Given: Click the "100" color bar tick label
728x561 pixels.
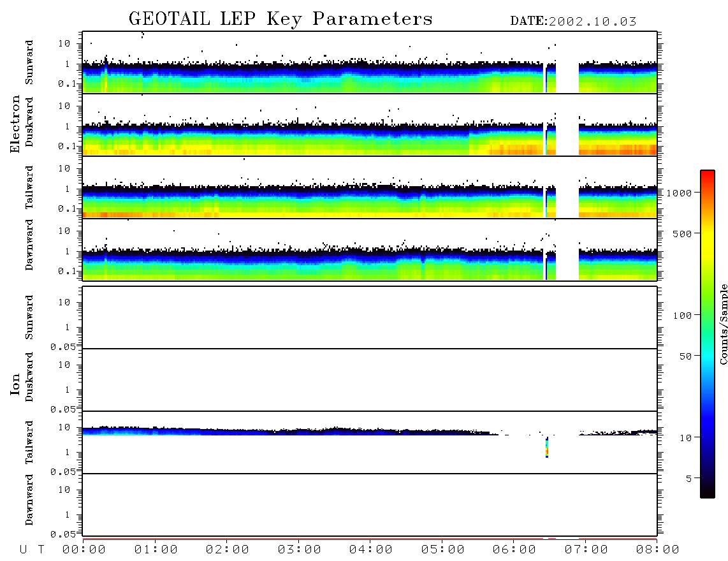Looking at the screenshot, I should pos(682,316).
